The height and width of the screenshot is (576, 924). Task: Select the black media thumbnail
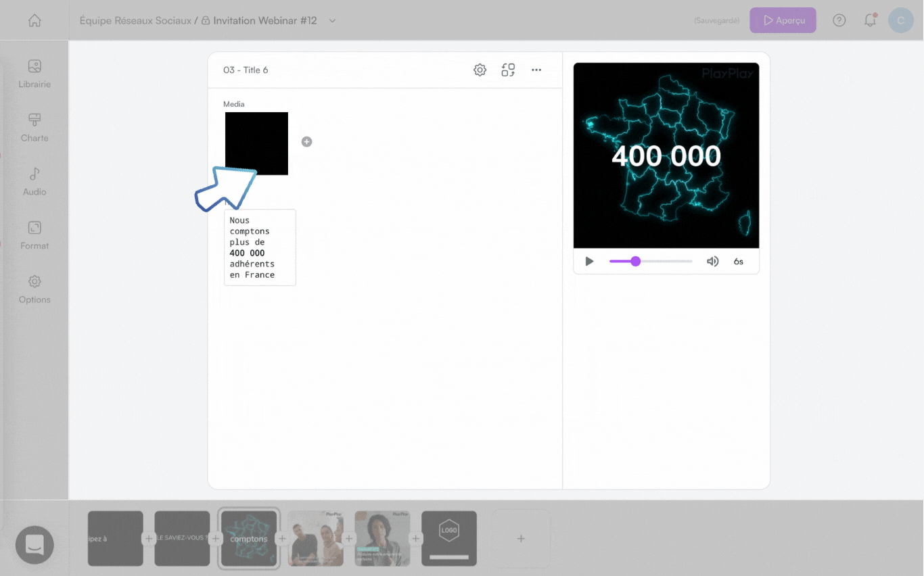pyautogui.click(x=256, y=143)
